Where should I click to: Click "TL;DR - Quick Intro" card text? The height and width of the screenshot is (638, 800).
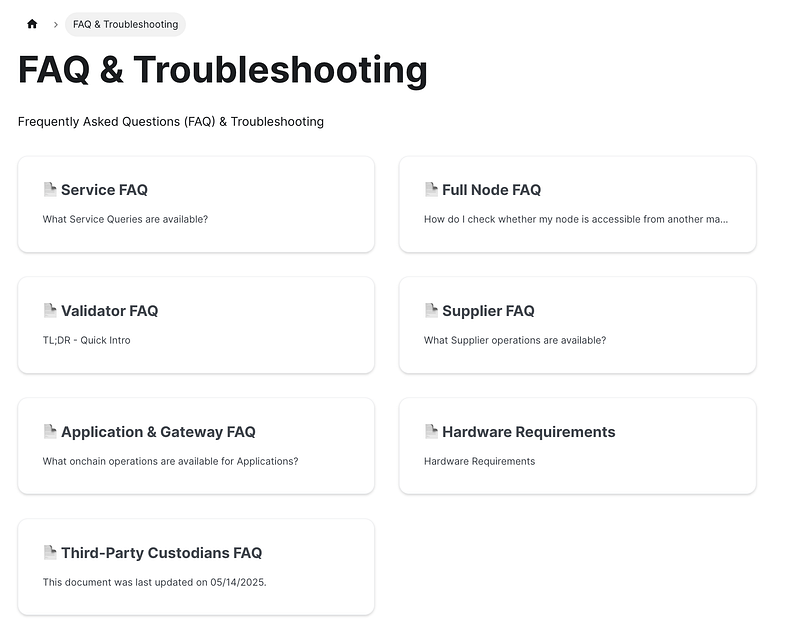click(x=86, y=340)
